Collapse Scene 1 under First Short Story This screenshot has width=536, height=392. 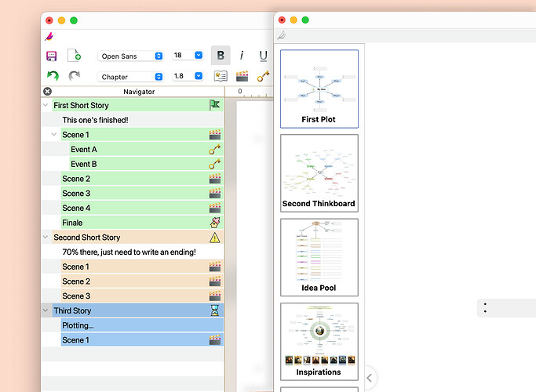point(54,135)
